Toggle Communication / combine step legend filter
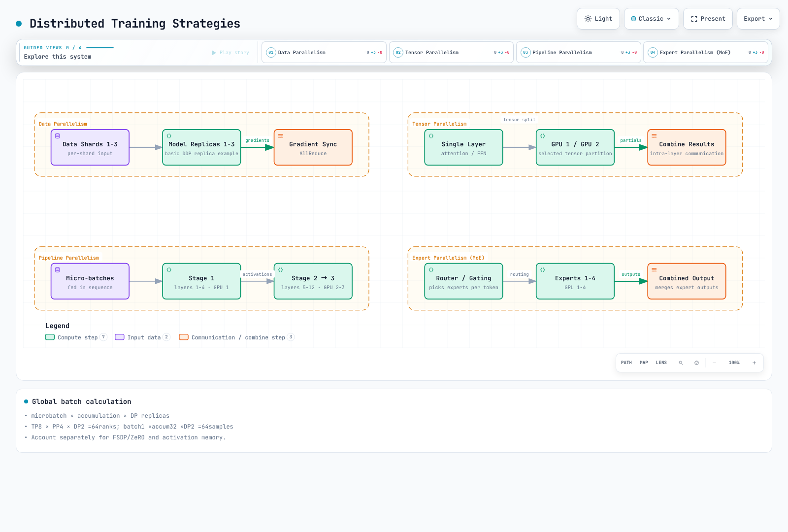This screenshot has width=788, height=532. pos(236,337)
